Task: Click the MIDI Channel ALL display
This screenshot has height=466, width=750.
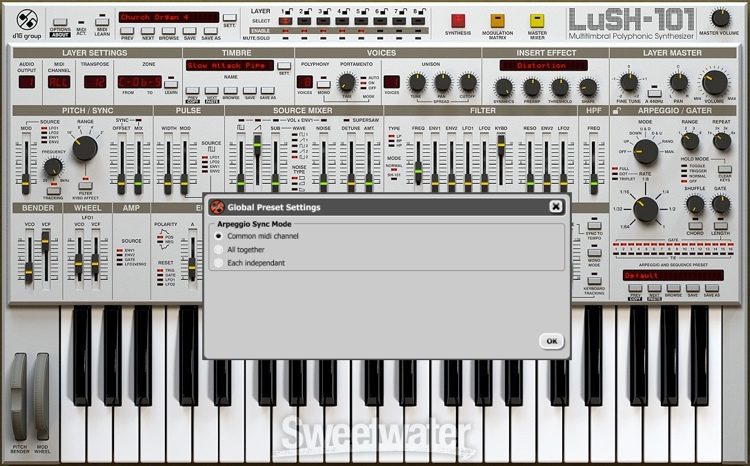Action: (x=59, y=82)
